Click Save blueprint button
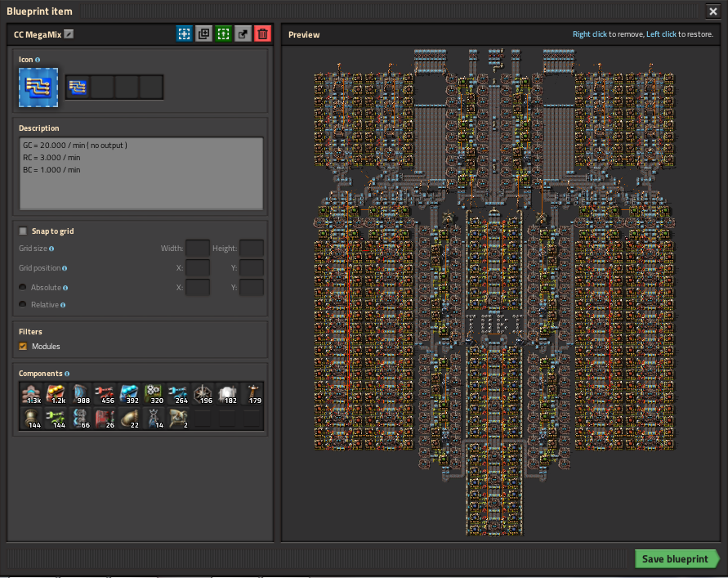This screenshot has height=578, width=728. [x=677, y=559]
